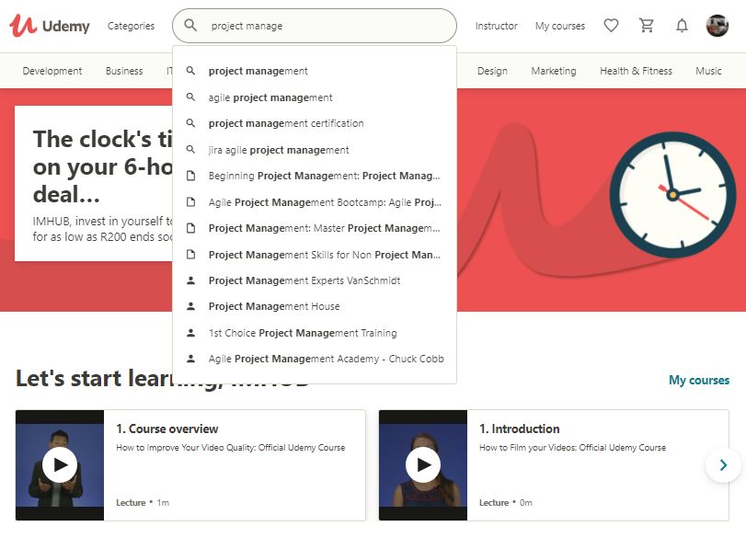Click 'How to Improve Your Video Quality' course name

click(230, 448)
